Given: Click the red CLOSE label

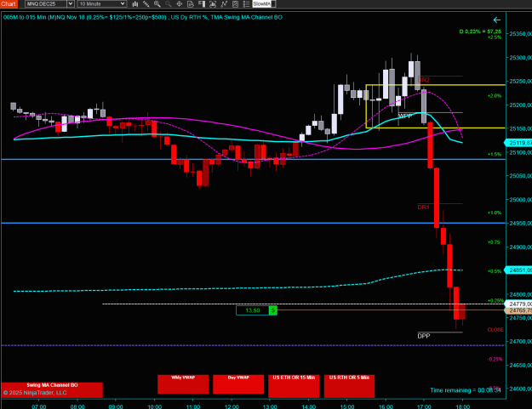Looking at the screenshot, I should [x=495, y=330].
